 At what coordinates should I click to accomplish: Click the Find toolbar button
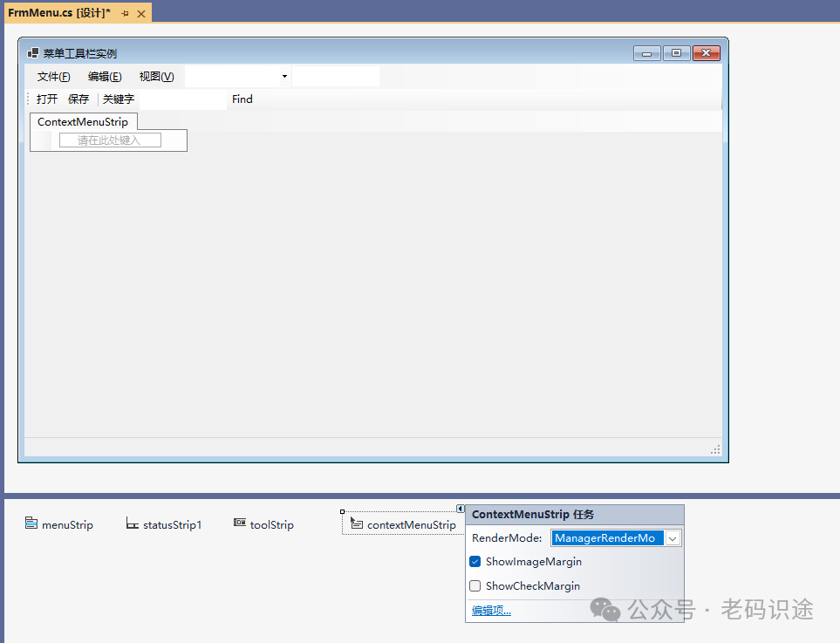242,99
